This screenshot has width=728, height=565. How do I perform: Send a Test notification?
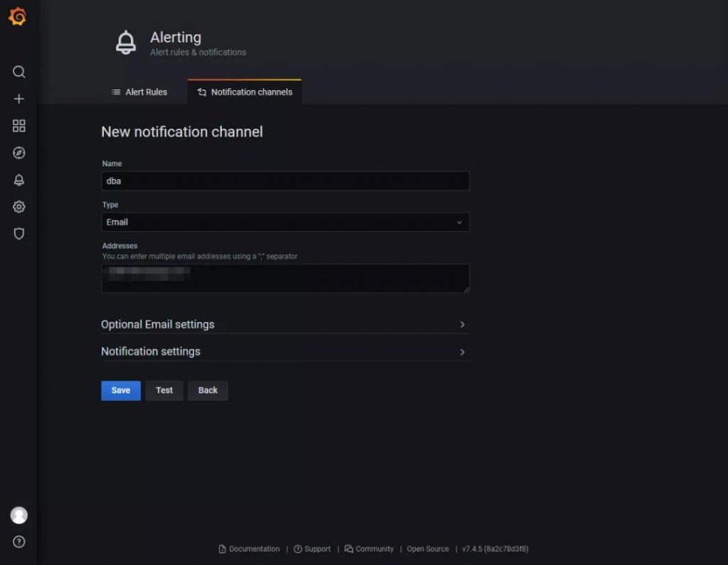tap(164, 390)
